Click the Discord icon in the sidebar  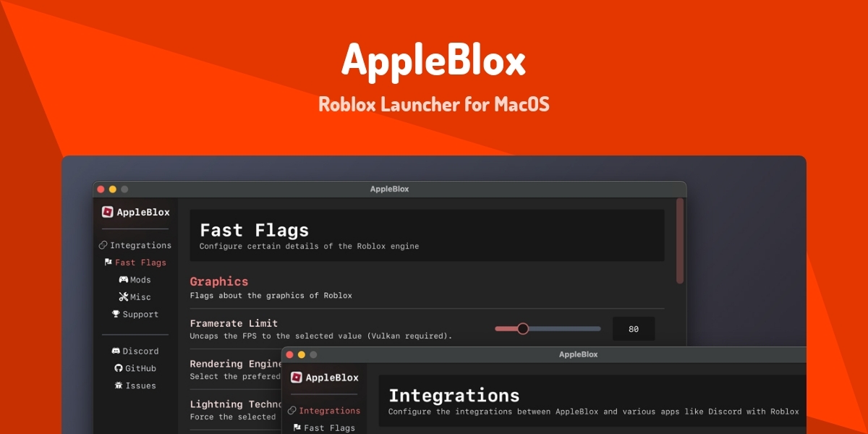116,351
